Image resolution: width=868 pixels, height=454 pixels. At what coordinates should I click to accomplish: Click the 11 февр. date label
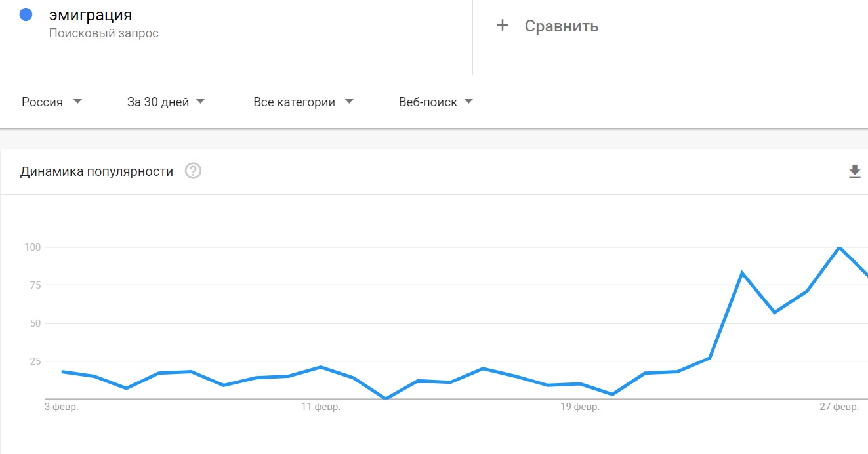(x=321, y=407)
